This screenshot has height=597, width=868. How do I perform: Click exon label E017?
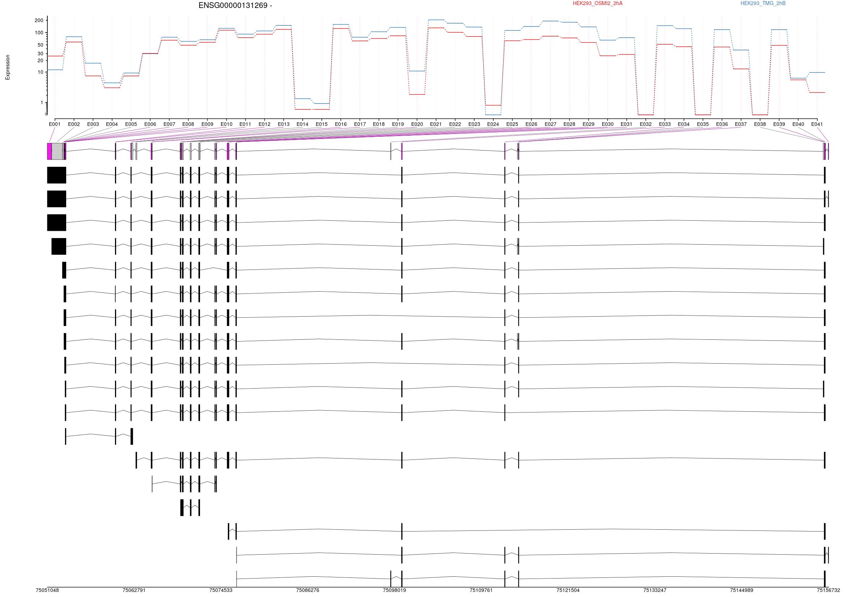point(359,124)
